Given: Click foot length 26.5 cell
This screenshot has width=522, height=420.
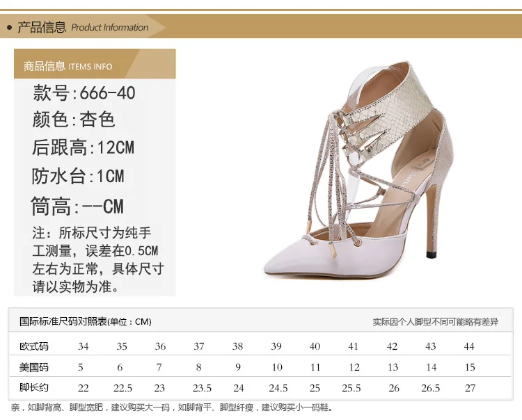Looking at the screenshot, I should click(430, 388).
